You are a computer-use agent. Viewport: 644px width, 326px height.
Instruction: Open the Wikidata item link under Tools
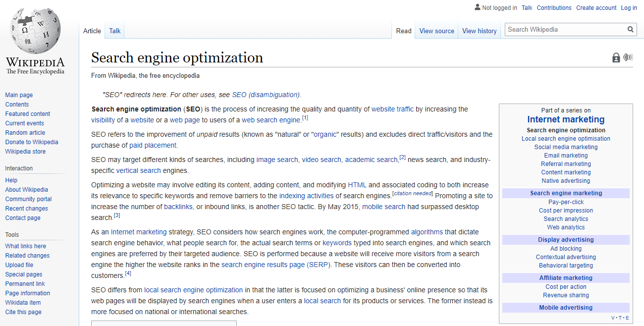[23, 302]
